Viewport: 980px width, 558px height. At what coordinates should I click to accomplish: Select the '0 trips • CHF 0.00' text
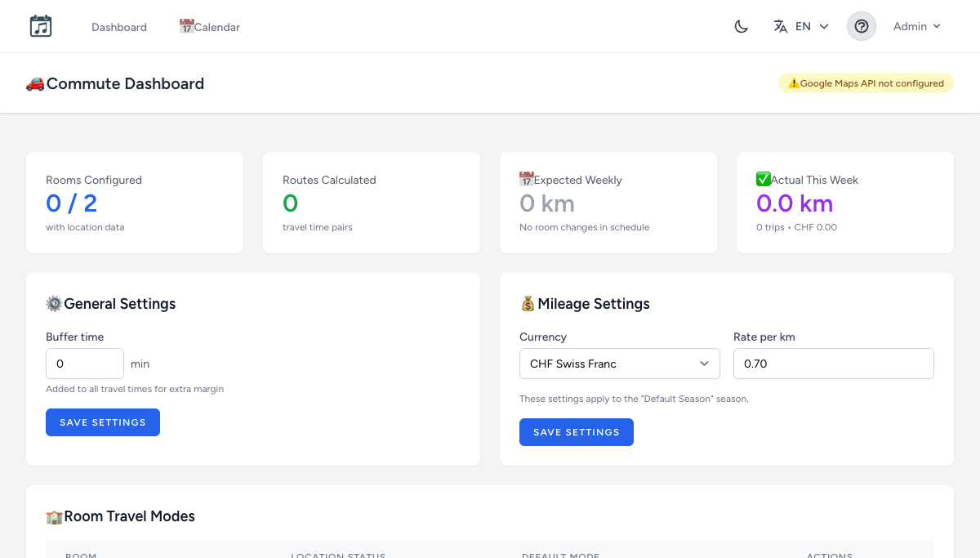[x=796, y=227]
